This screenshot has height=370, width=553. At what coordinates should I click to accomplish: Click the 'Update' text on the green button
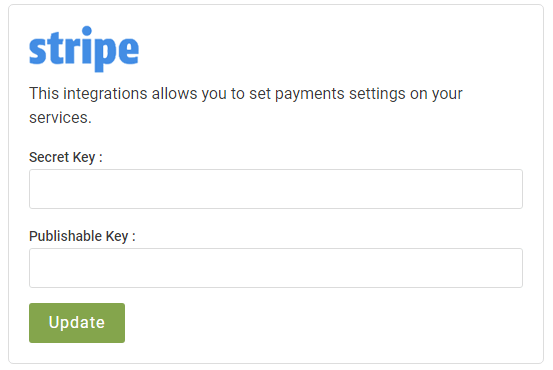pos(77,323)
